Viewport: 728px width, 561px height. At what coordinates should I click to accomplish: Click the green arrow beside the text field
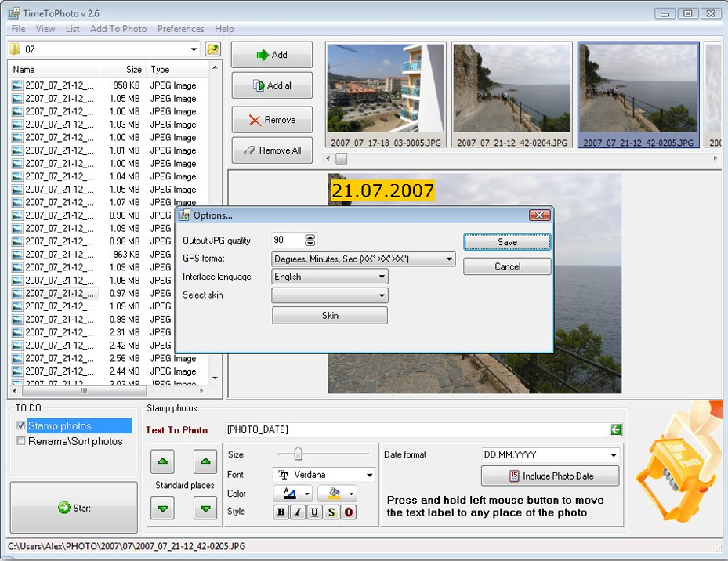point(617,429)
